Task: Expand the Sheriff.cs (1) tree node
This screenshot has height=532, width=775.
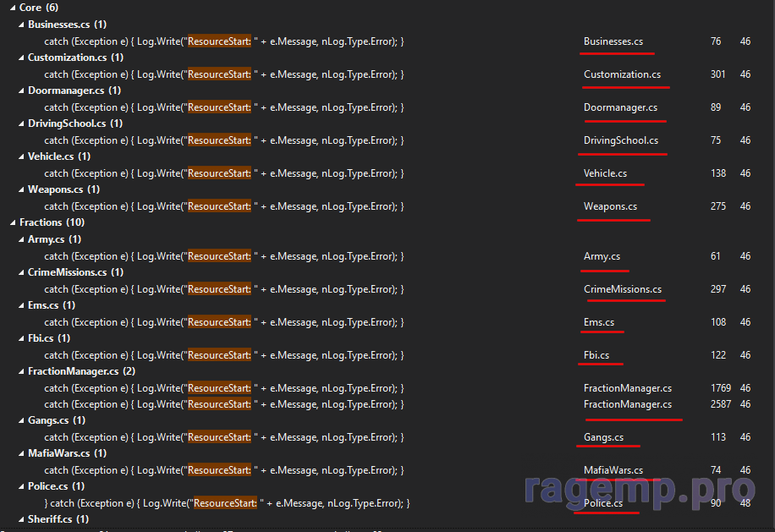Action: 21,520
